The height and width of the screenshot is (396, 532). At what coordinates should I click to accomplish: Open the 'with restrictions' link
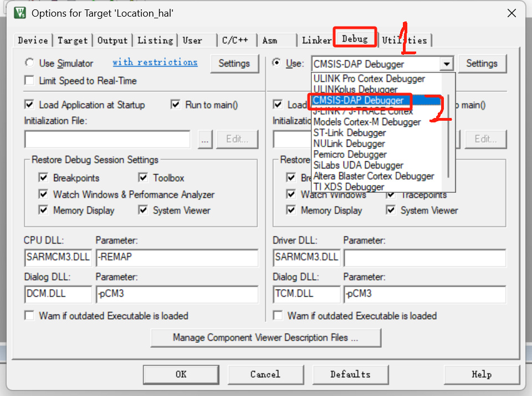(x=155, y=63)
